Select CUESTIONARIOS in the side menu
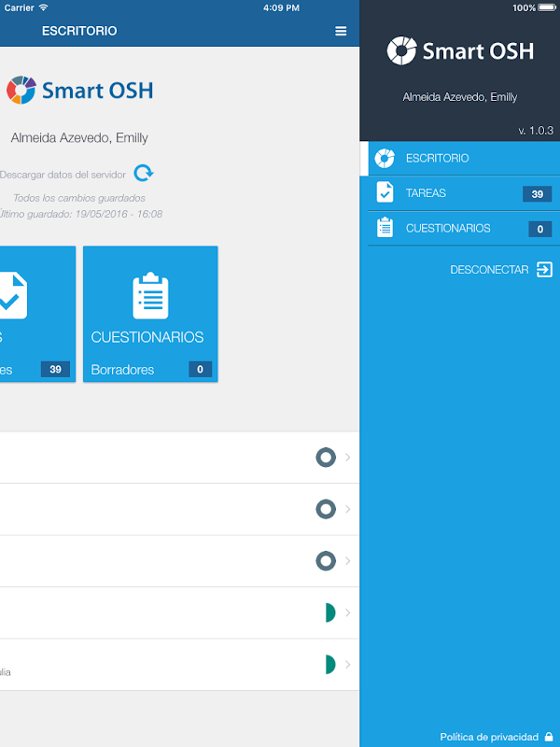The image size is (560, 747). coord(460,228)
